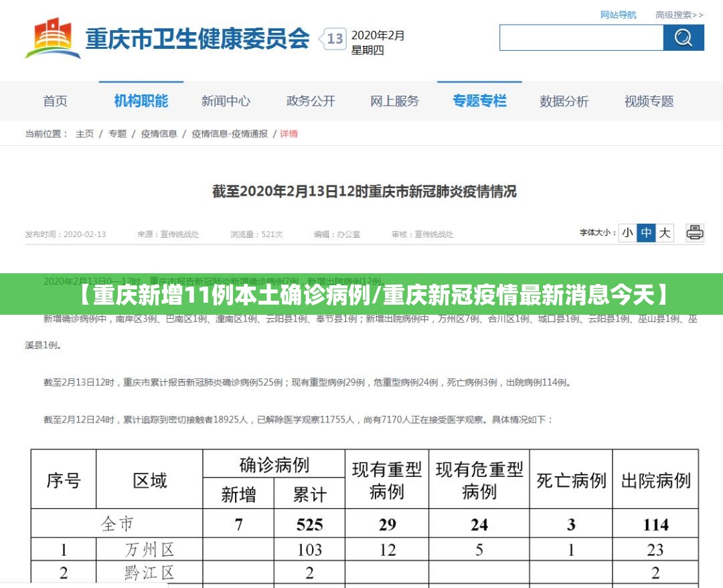Click the 字体大小 label
723x588 pixels.
(x=598, y=232)
